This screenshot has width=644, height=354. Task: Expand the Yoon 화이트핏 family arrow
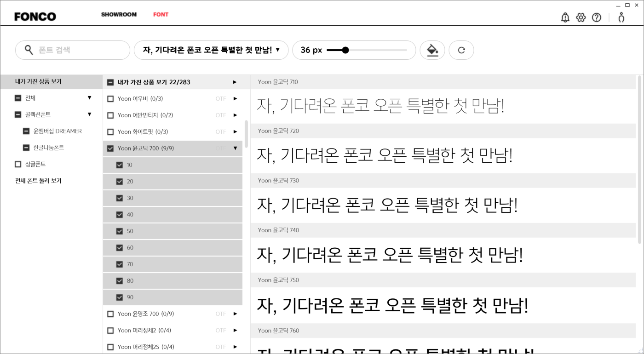coord(235,132)
